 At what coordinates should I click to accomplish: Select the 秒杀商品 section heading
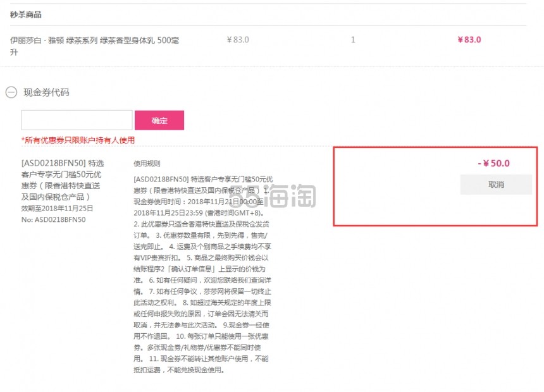coord(26,15)
